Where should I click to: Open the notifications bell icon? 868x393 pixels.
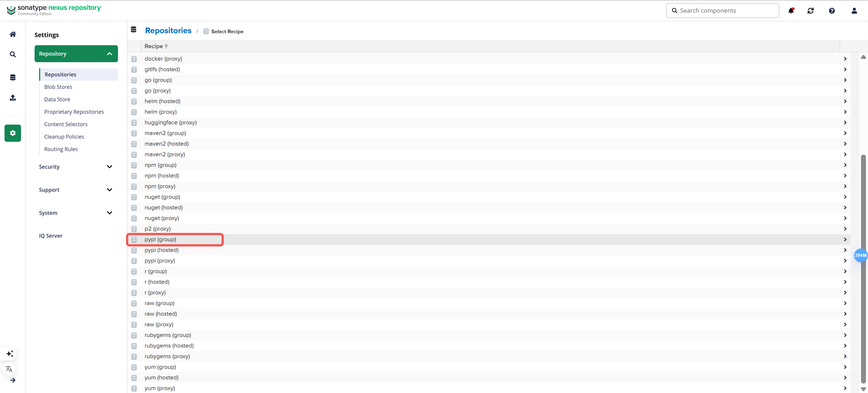coord(791,11)
